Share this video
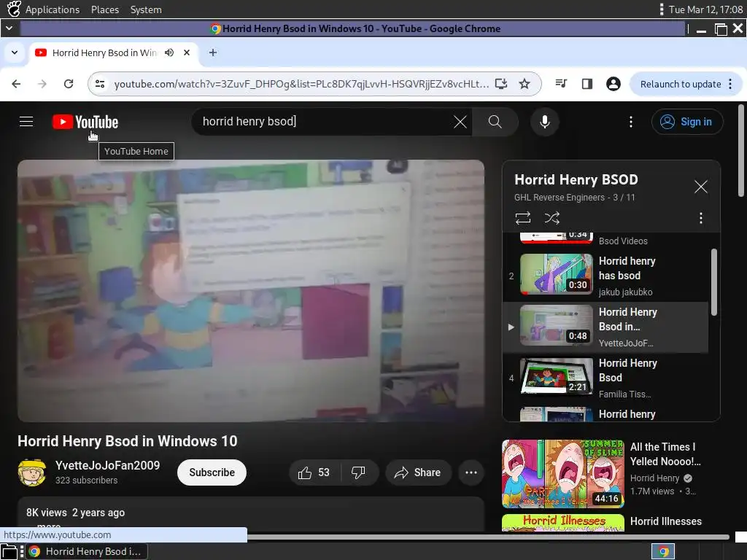Image resolution: width=747 pixels, height=560 pixels. pyautogui.click(x=418, y=472)
